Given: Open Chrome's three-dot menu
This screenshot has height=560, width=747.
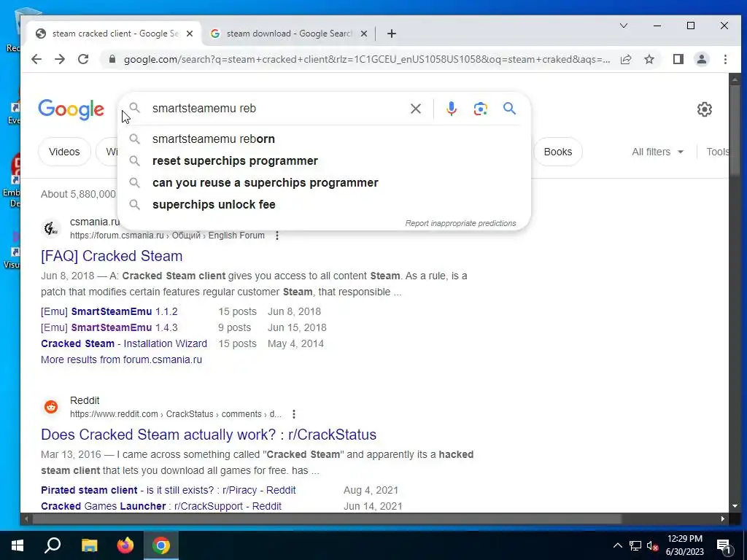Looking at the screenshot, I should click(725, 59).
